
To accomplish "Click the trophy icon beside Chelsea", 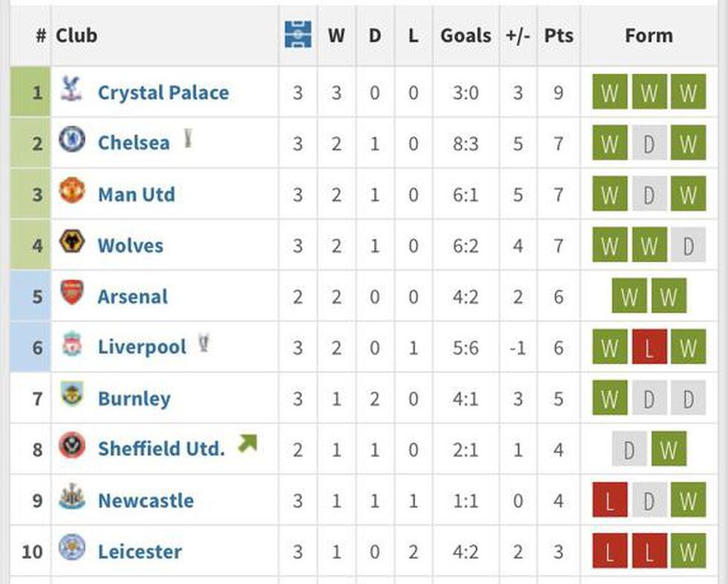I will tap(188, 139).
